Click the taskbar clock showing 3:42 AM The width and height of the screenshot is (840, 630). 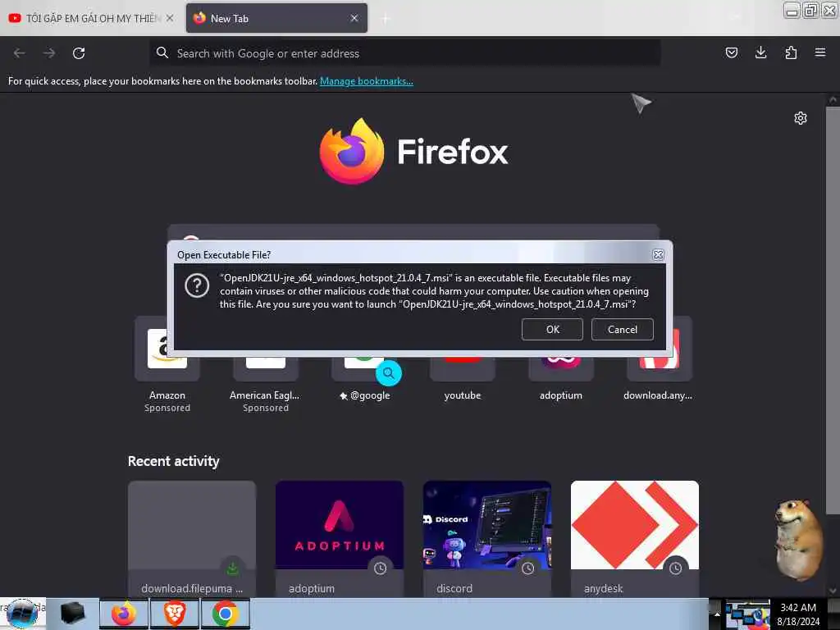pos(798,614)
